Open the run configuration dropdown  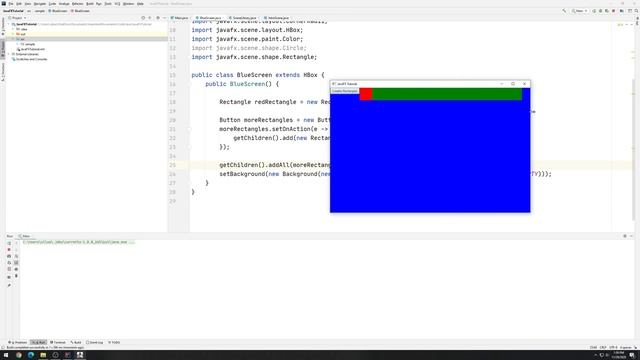coord(580,11)
